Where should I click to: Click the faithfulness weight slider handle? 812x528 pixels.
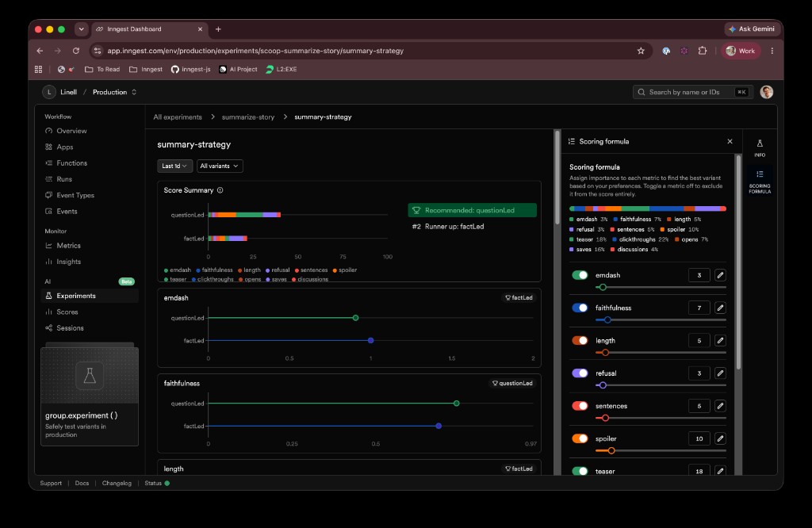[x=607, y=320]
